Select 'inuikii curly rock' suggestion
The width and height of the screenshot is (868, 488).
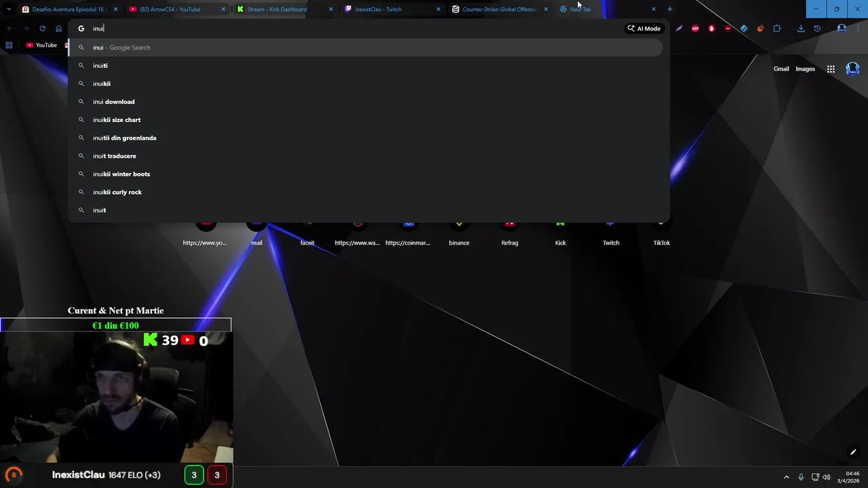click(x=366, y=192)
